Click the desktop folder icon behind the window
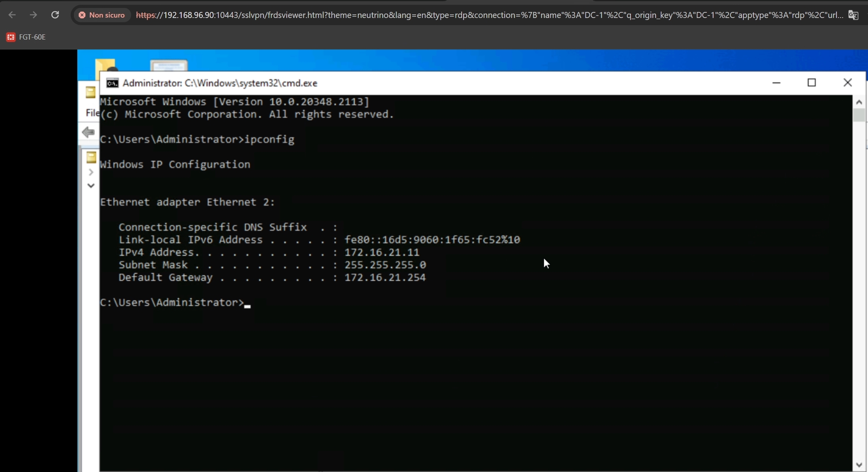 [x=105, y=65]
